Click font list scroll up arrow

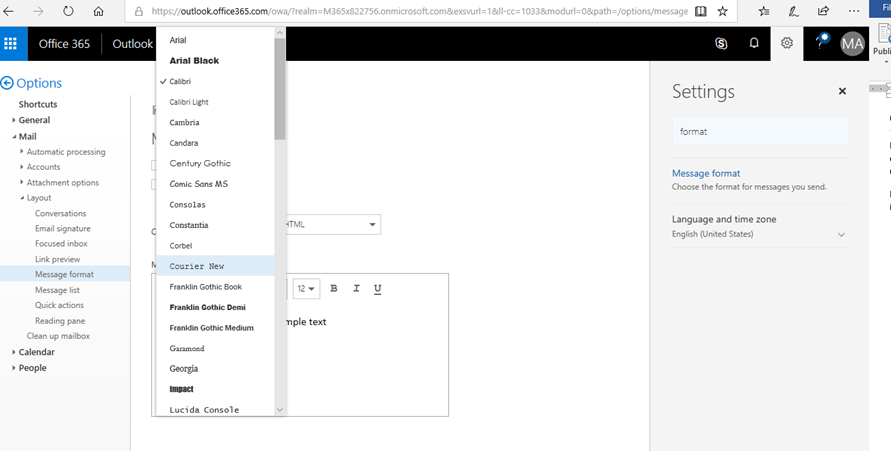tap(280, 33)
